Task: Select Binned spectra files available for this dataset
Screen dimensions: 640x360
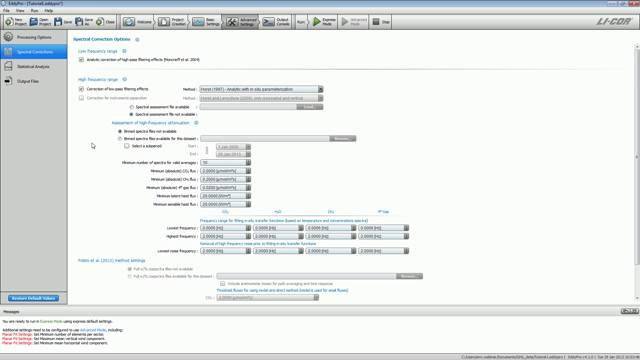Action: pos(120,139)
